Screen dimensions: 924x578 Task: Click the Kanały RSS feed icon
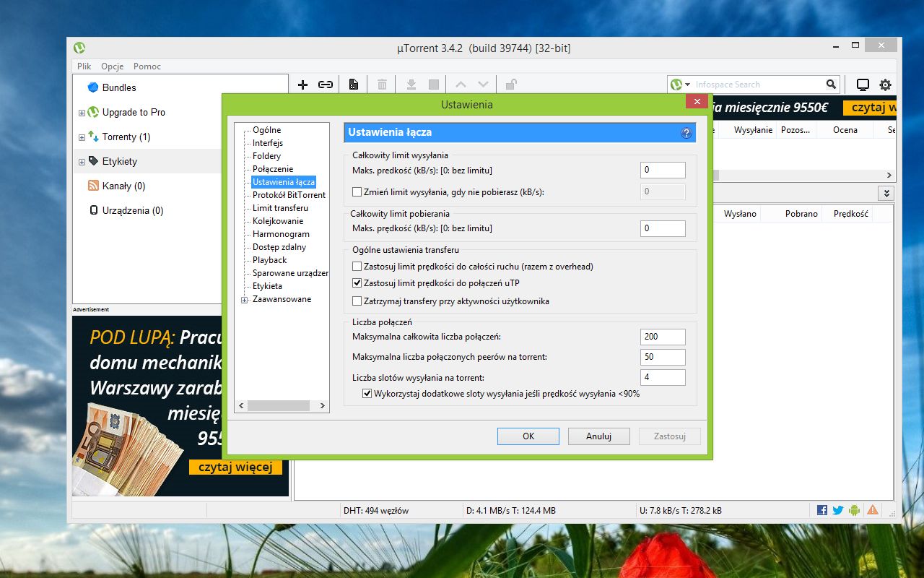pyautogui.click(x=93, y=186)
